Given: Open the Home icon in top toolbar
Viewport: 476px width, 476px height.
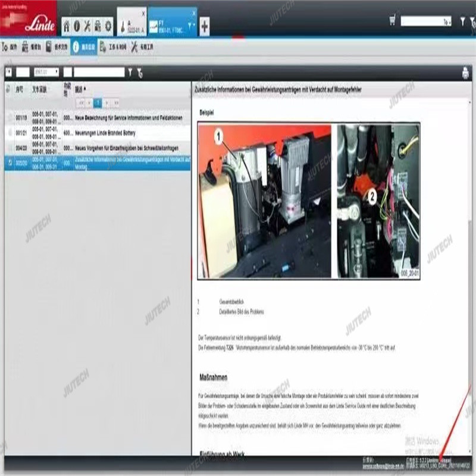Looking at the screenshot, I should coord(67,26).
